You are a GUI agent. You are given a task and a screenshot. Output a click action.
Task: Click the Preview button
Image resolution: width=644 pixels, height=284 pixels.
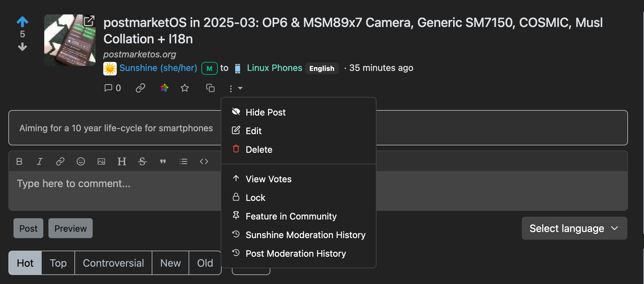(71, 228)
